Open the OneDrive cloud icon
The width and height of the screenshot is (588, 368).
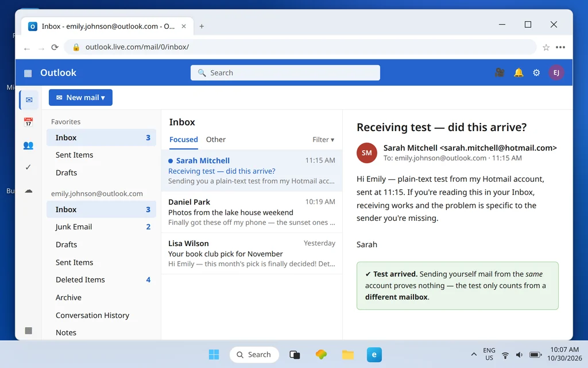tap(29, 191)
